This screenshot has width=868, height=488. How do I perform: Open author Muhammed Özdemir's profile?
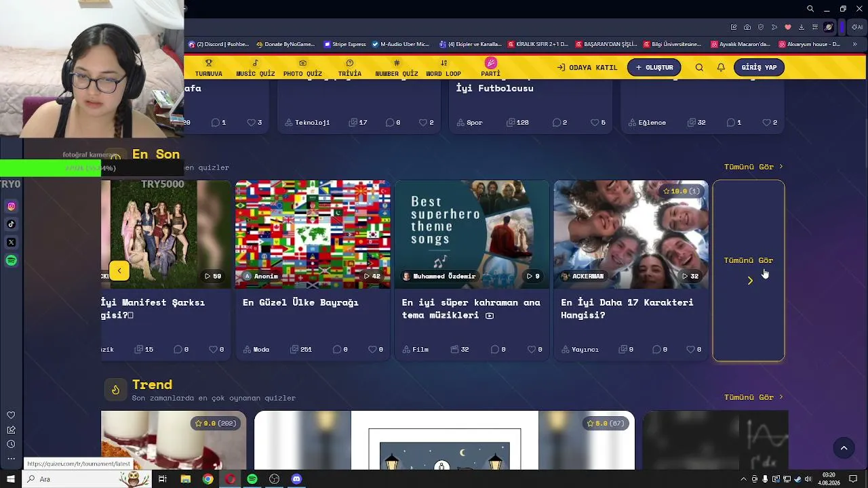click(439, 277)
